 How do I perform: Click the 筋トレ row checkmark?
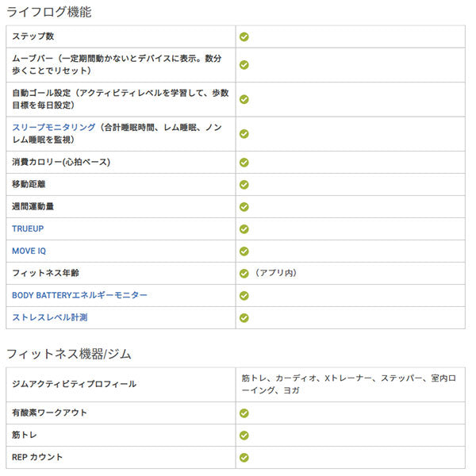pos(244,436)
